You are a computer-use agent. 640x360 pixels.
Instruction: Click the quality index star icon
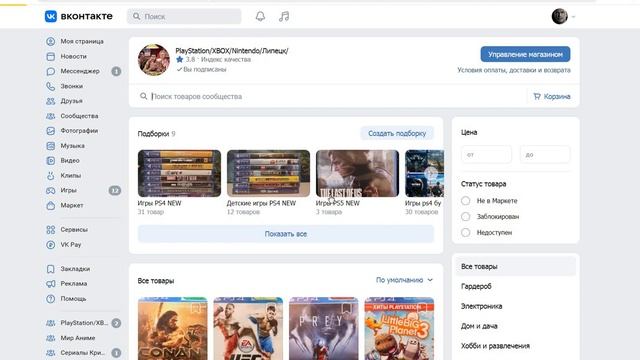click(x=180, y=60)
